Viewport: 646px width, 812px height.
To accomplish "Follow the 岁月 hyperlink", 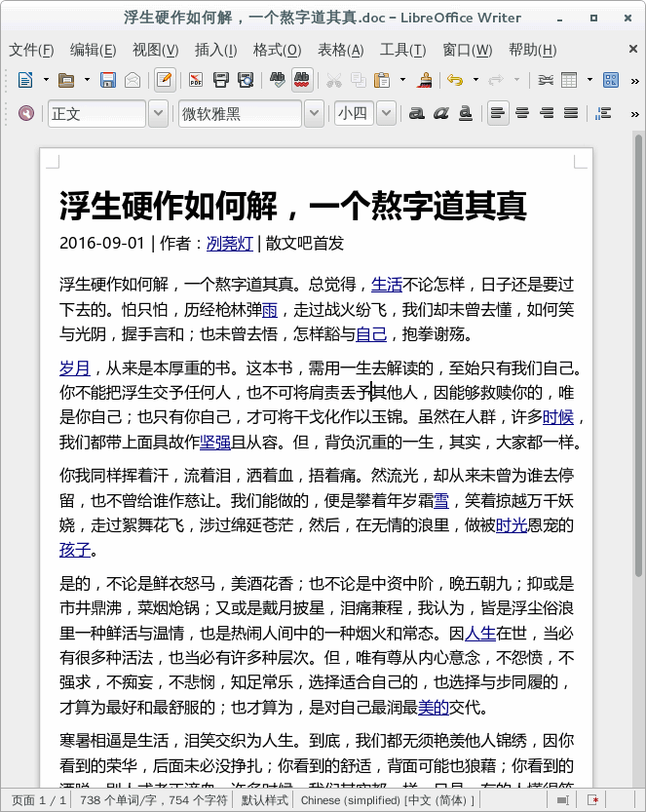I will [74, 368].
